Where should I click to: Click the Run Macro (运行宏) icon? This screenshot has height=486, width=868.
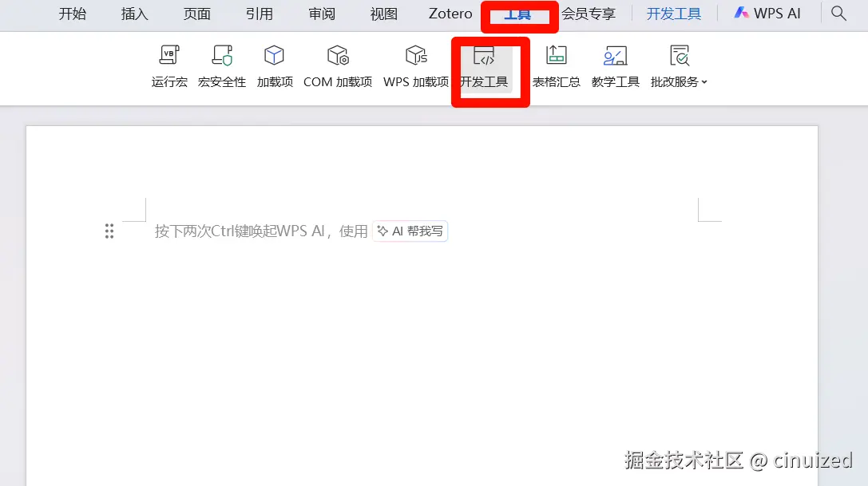(x=169, y=55)
